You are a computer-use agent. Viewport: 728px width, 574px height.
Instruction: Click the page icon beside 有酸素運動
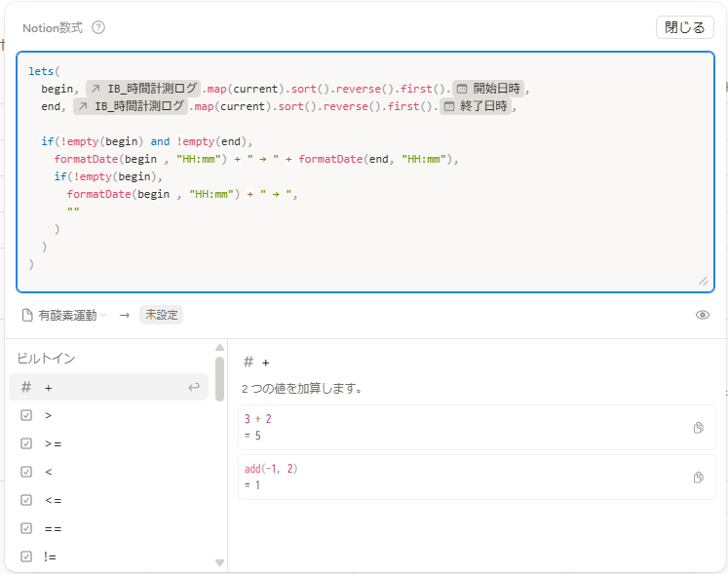tap(27, 316)
